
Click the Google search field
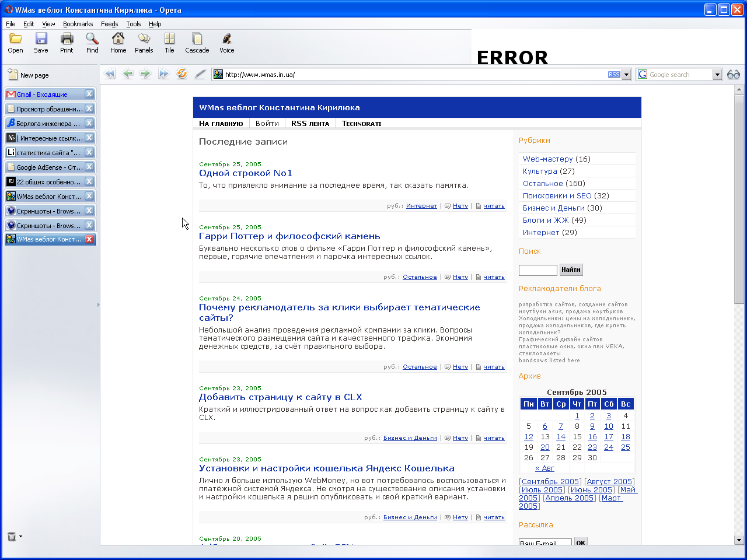tap(680, 75)
